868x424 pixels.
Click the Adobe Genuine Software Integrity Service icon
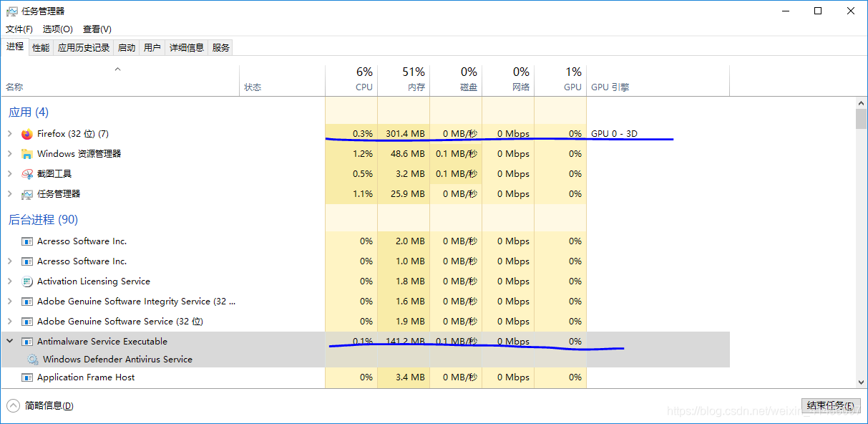pyautogui.click(x=27, y=302)
